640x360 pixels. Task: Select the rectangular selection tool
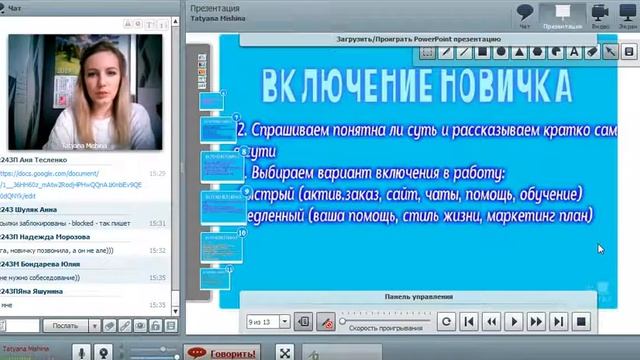427,52
